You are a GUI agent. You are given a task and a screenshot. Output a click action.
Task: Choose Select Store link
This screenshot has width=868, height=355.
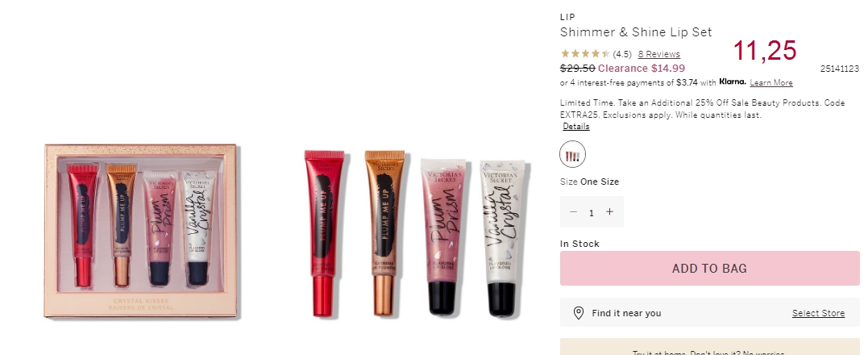(x=818, y=313)
